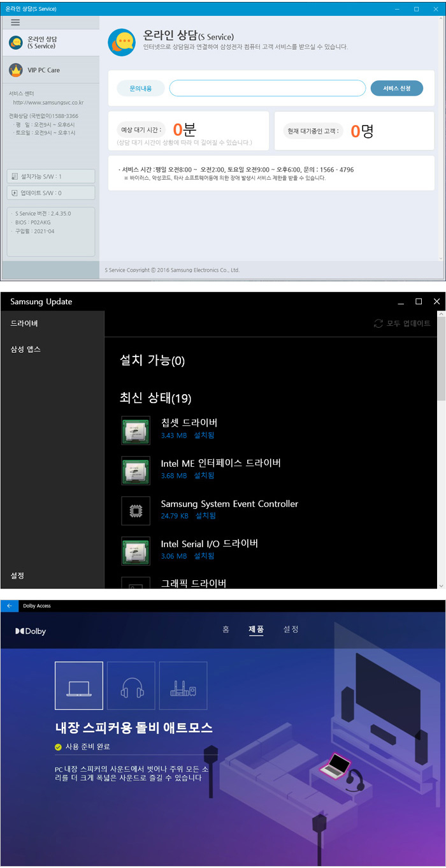
Task: Click the 내장 스피커용 돌비 애트모스 heading
Action: 134,727
